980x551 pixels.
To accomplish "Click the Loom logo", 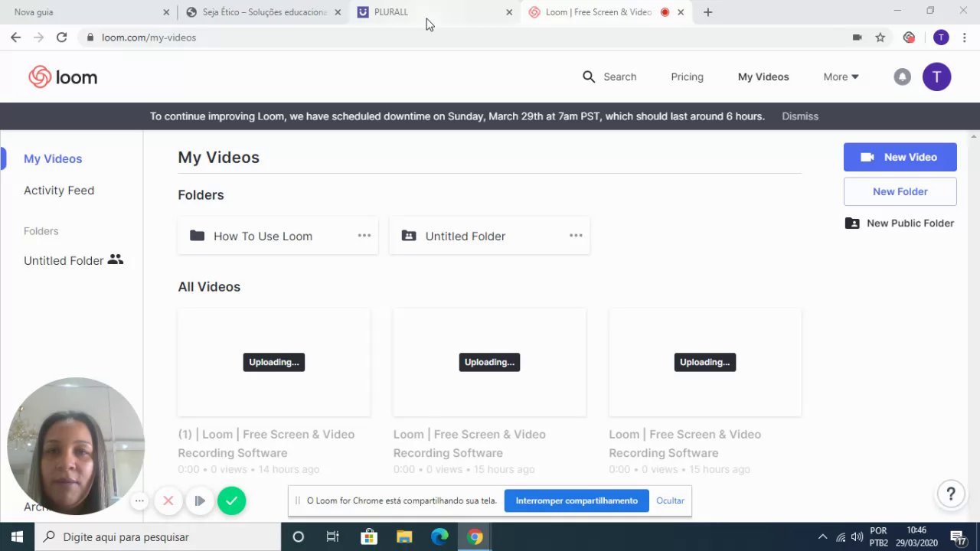I will pyautogui.click(x=63, y=77).
